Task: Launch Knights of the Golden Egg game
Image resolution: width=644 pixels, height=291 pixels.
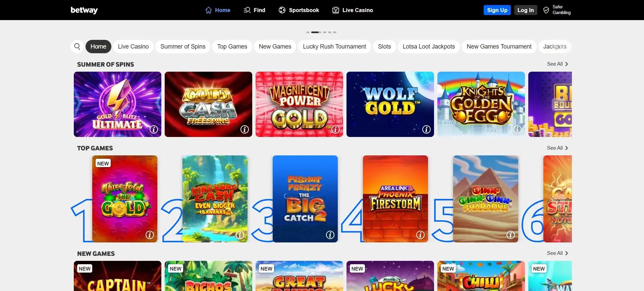Action: click(481, 104)
